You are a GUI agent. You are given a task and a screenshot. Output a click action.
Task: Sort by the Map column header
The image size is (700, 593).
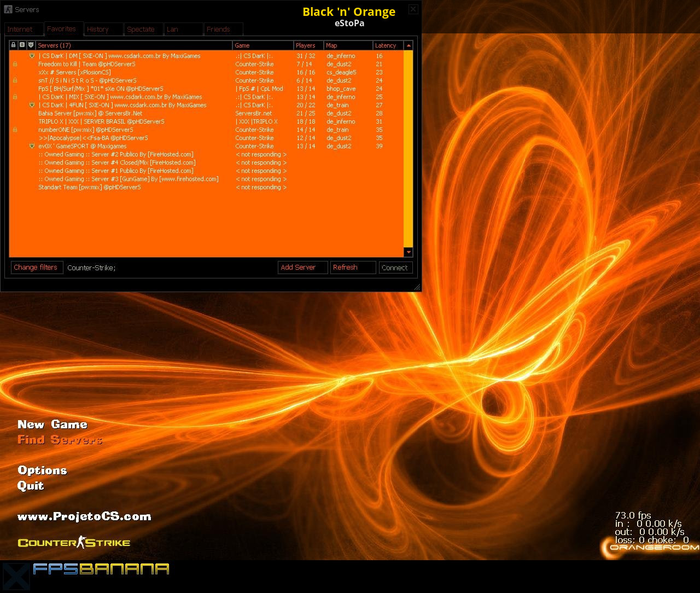[348, 45]
